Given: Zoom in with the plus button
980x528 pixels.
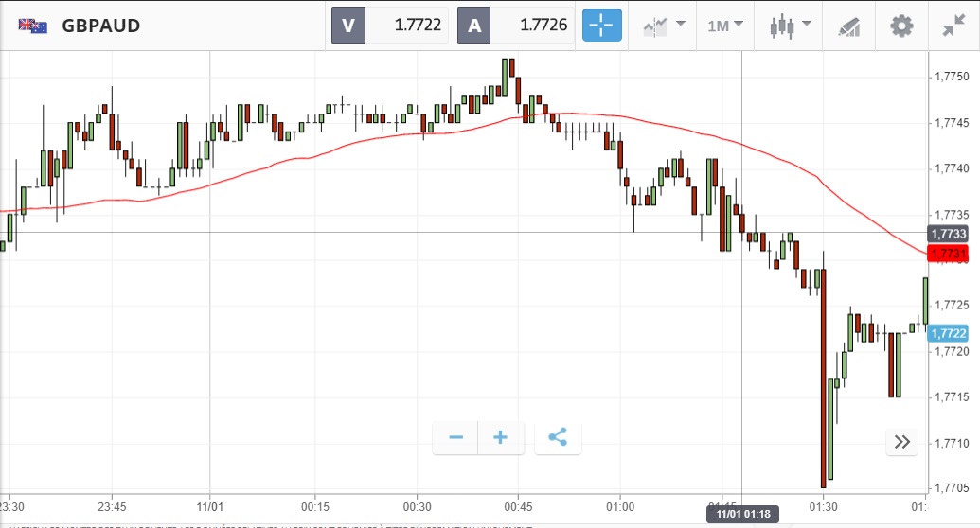Looking at the screenshot, I should point(501,437).
